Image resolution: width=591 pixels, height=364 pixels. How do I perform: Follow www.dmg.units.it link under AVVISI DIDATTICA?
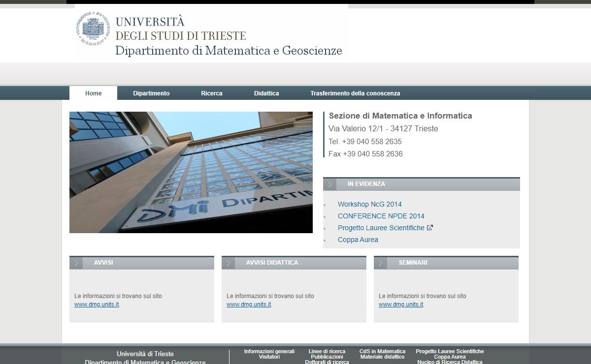249,304
